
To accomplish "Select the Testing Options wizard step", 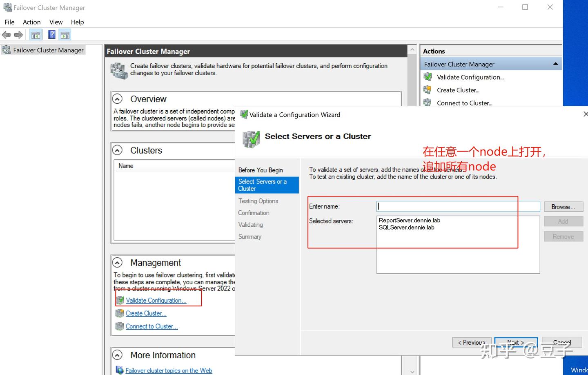I will point(258,201).
